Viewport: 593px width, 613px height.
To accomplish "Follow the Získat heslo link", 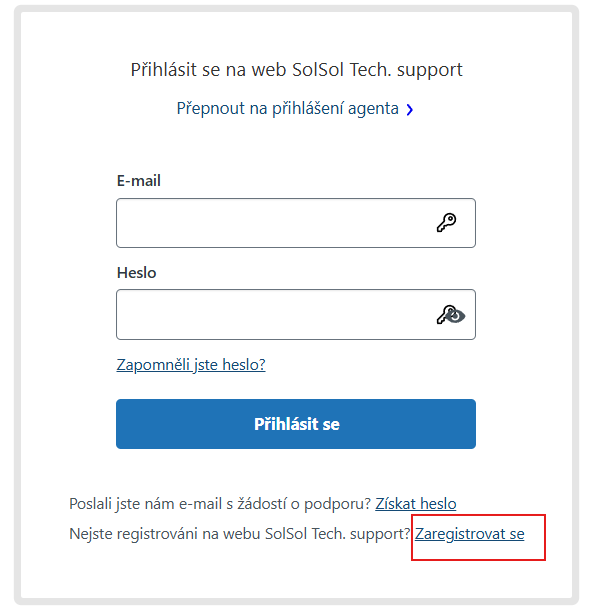I will [x=416, y=504].
